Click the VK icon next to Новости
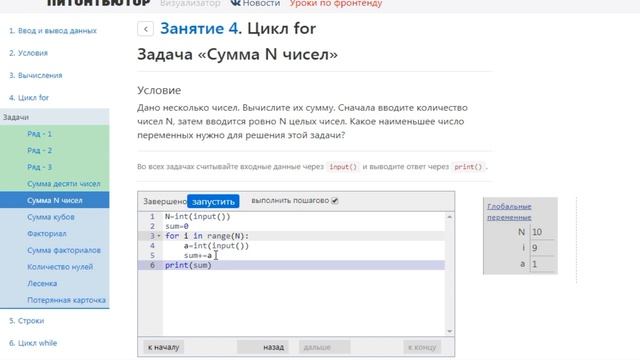The width and height of the screenshot is (640, 360). pos(236,3)
